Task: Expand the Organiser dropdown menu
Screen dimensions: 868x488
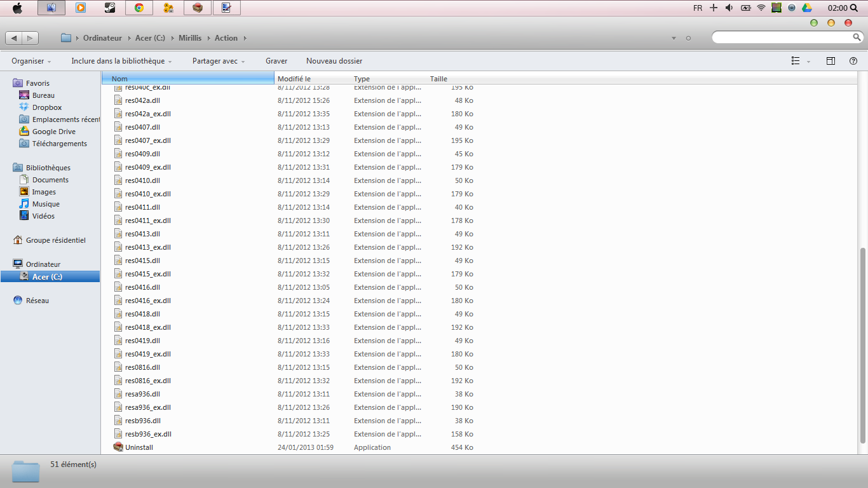Action: coord(31,61)
